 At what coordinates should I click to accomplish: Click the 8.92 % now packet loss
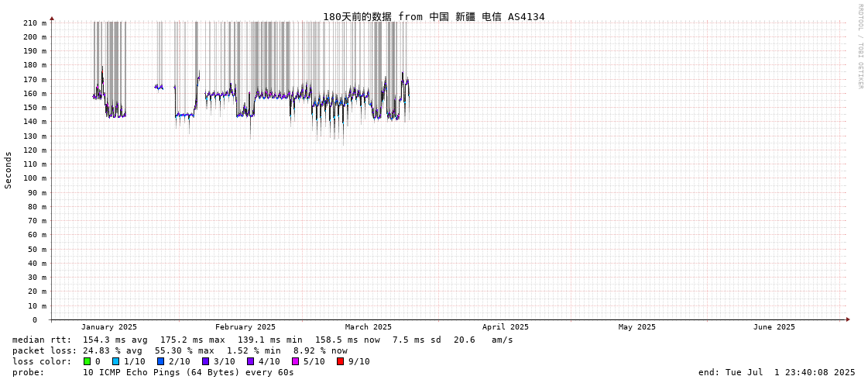tap(321, 351)
